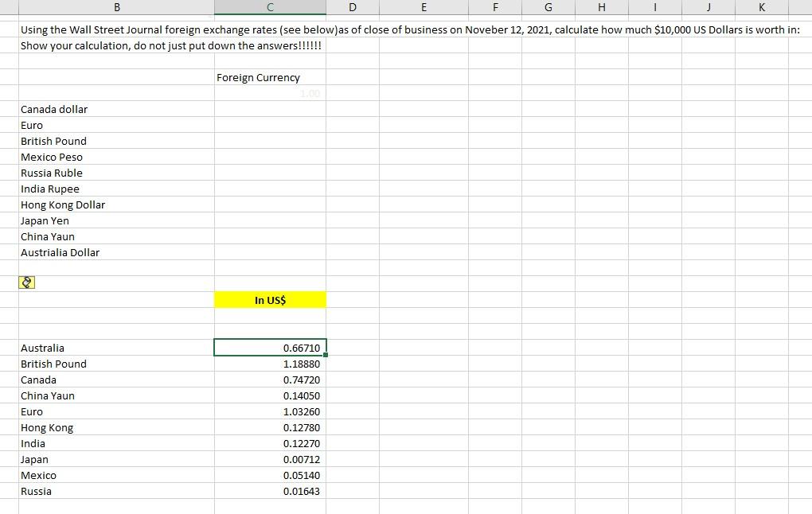Viewport: 812px width, 514px height.
Task: Select column G header
Action: (548, 7)
